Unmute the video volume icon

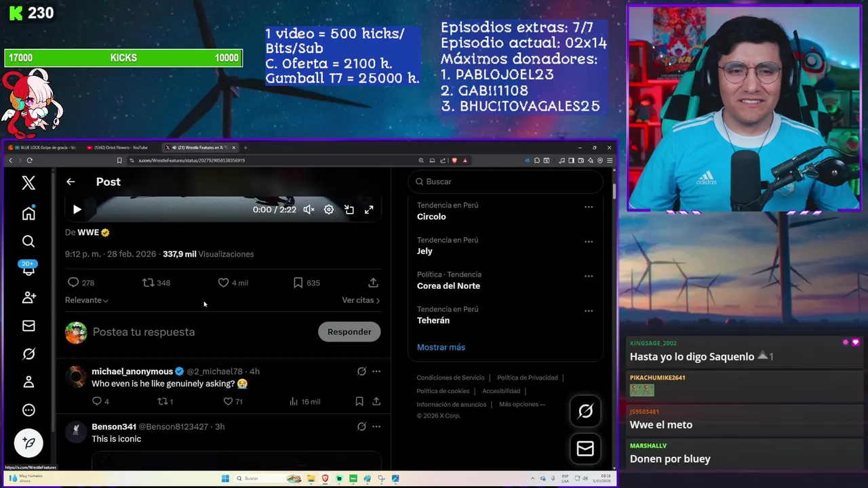pos(309,210)
